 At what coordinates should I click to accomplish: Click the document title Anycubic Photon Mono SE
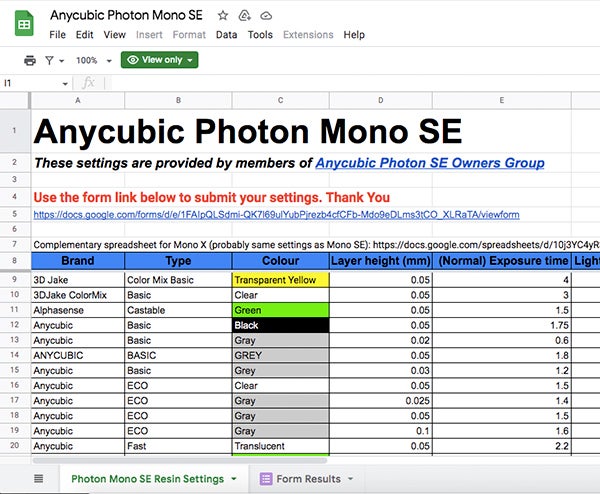126,15
